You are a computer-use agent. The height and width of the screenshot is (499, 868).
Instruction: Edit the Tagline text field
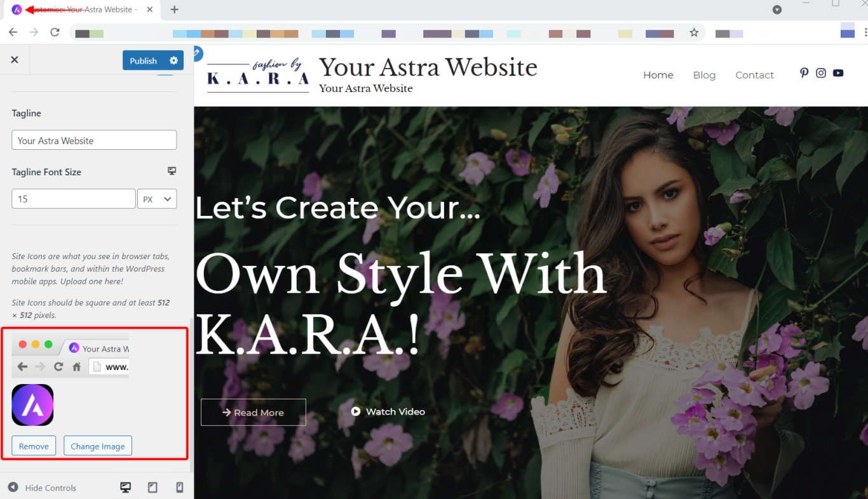94,140
